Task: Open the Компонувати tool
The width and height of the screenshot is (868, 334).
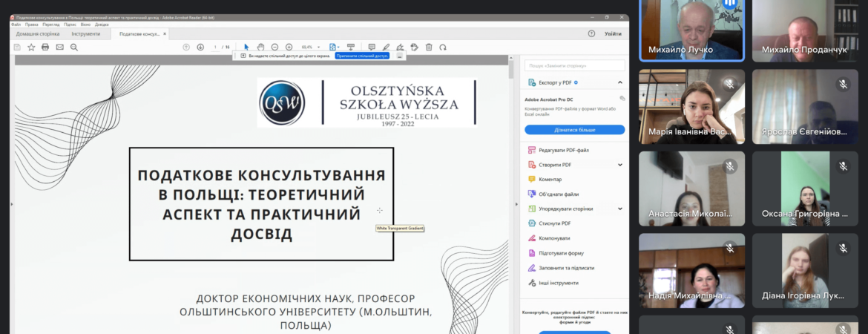Action: pos(548,238)
